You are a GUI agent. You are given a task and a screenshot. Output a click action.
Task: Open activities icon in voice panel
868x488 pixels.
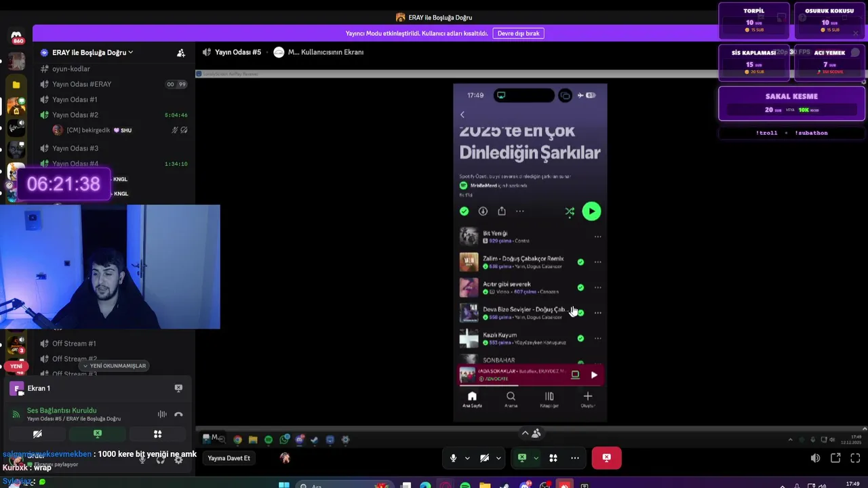click(157, 434)
